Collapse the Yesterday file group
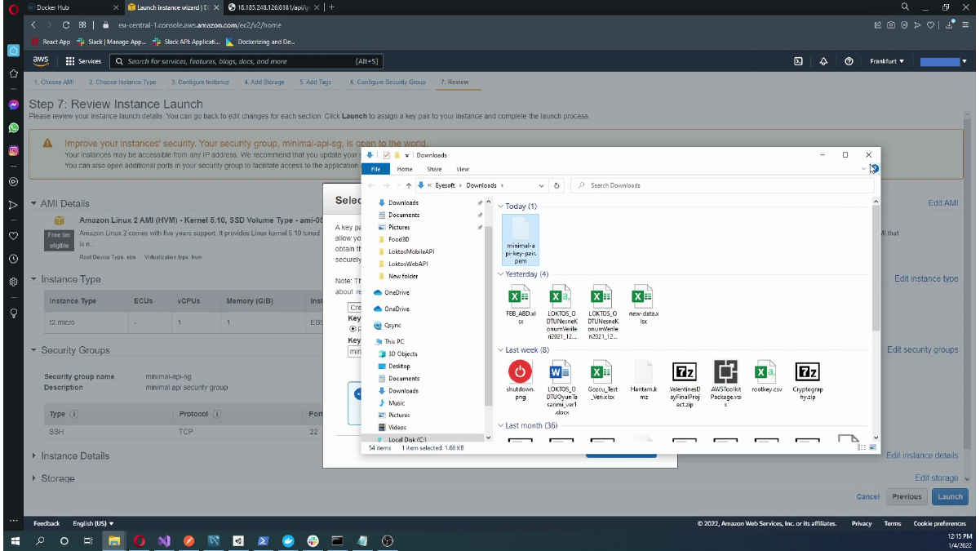This screenshot has height=551, width=980. click(x=501, y=274)
